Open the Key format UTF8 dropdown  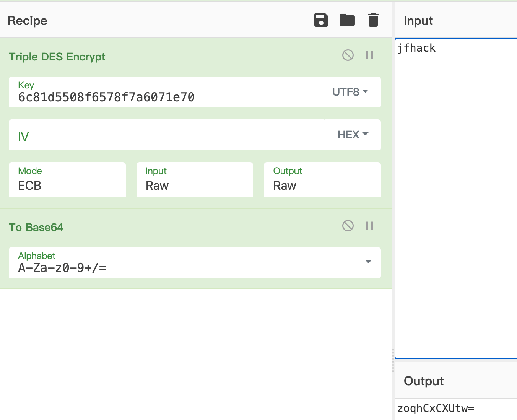tap(350, 92)
